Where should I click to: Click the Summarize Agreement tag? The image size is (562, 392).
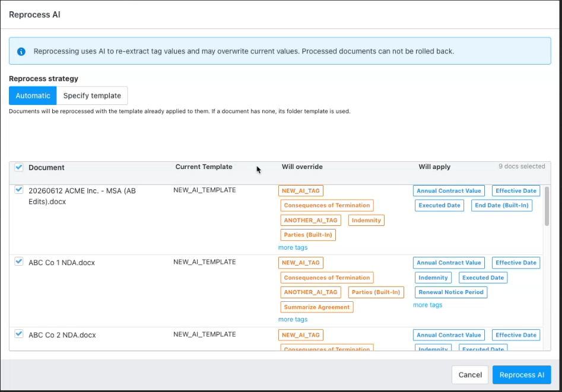pyautogui.click(x=317, y=307)
